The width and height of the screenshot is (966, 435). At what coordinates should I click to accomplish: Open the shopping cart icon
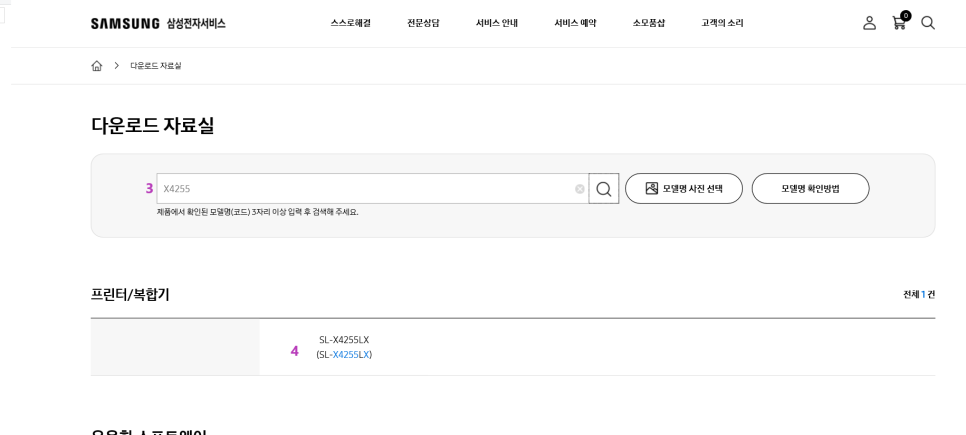[900, 22]
